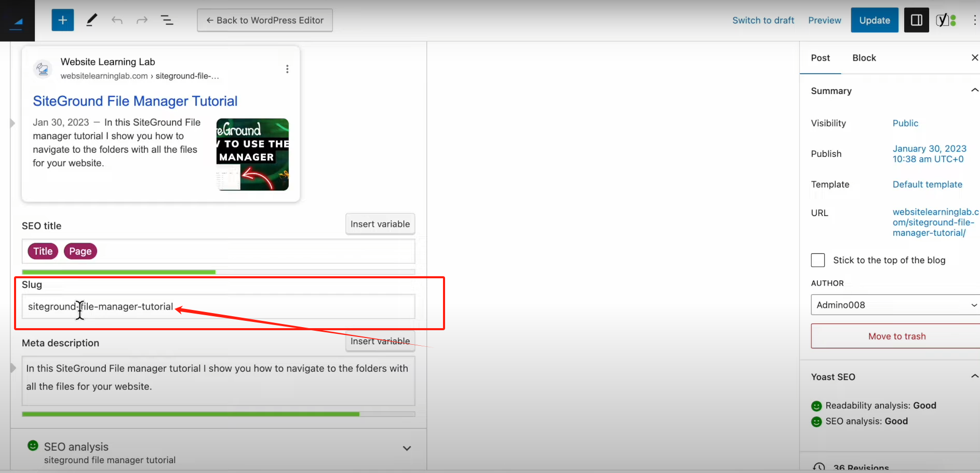
Task: Switch to the Post tab
Action: coord(821,58)
